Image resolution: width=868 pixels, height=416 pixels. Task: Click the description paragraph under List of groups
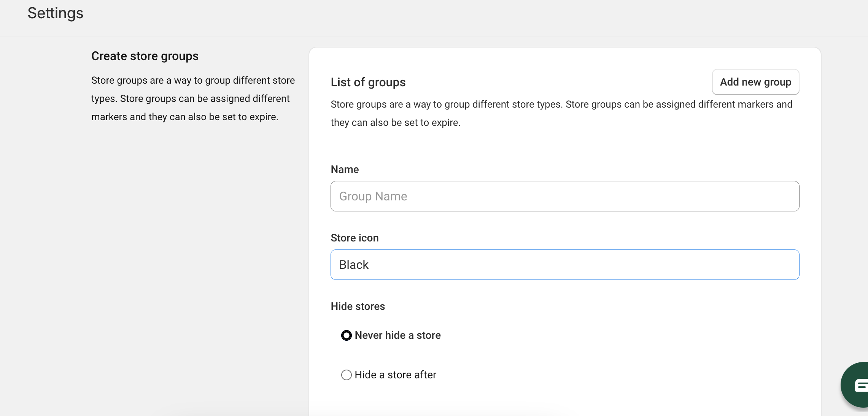point(561,113)
